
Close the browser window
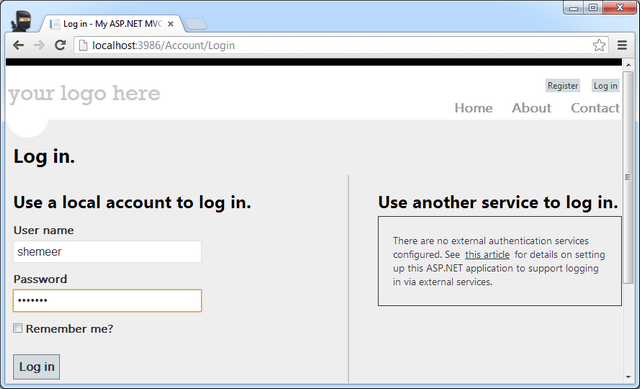[x=620, y=8]
